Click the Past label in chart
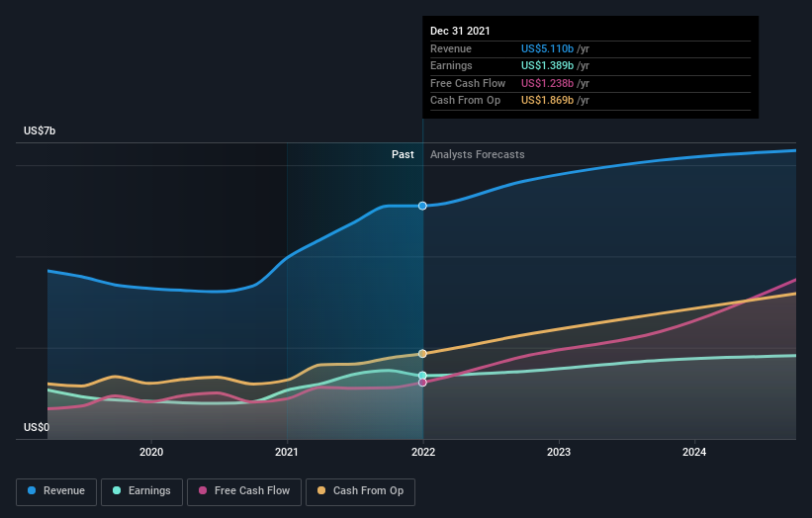The image size is (812, 518). (x=403, y=155)
